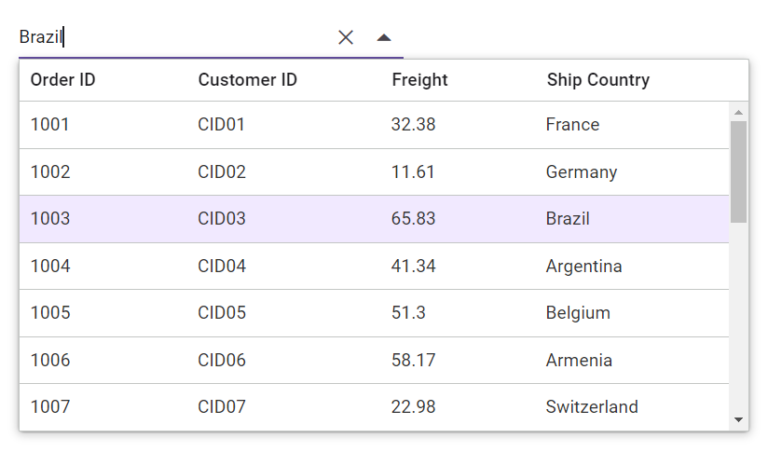
Task: Click the scroll up arrow
Action: [x=739, y=112]
